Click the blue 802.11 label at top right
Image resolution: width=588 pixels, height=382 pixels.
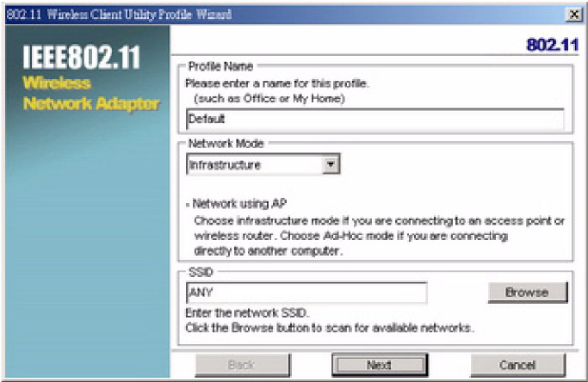pos(553,45)
